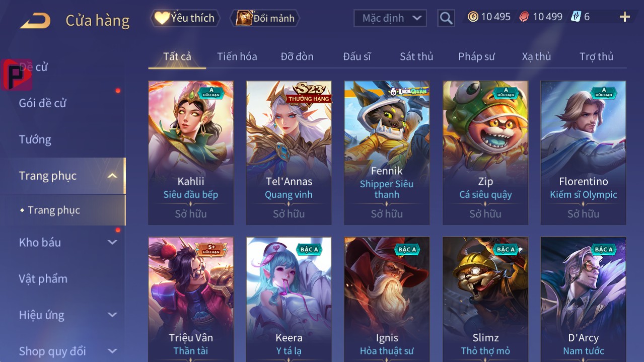Select Florentino Kiếm sĩ Olympic skin card

tap(583, 153)
